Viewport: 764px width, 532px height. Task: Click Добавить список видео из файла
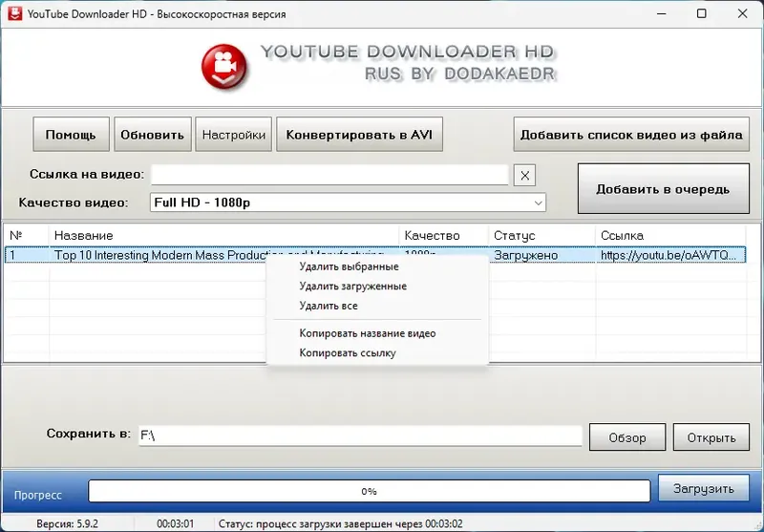tap(631, 135)
